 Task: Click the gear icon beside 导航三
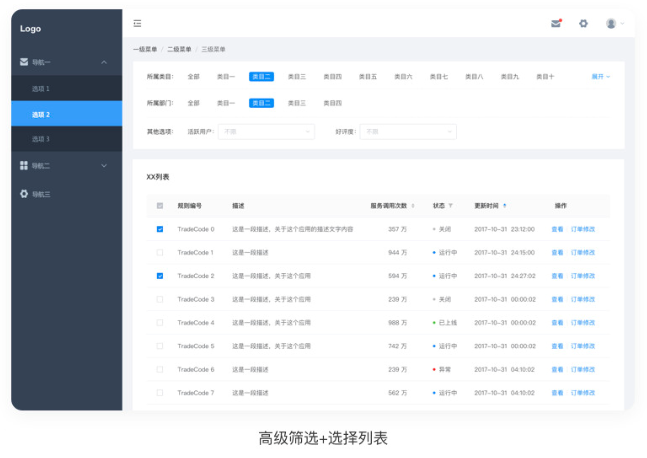pyautogui.click(x=24, y=194)
